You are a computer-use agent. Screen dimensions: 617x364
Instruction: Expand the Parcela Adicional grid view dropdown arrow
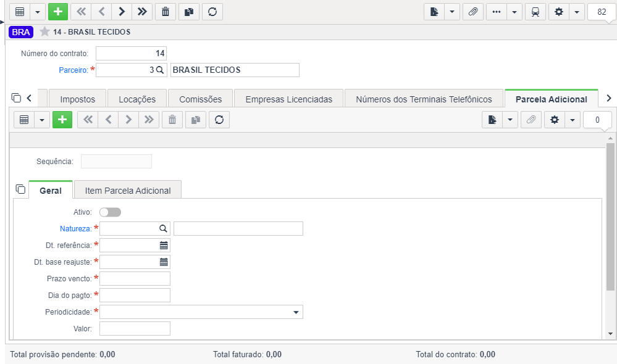(x=42, y=120)
